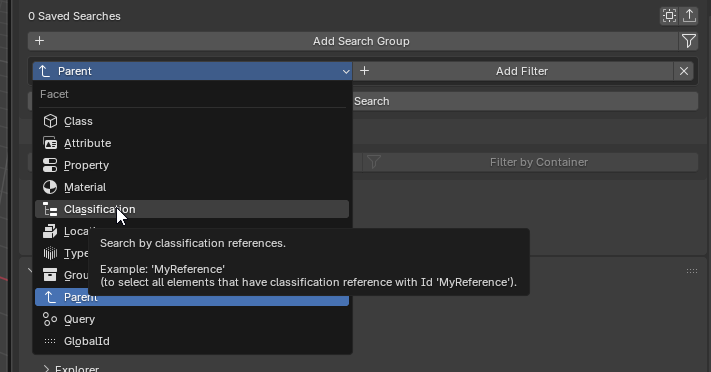Click the select-frame icon next to Saved Searches
Screen dimensions: 711x372
coord(669,15)
